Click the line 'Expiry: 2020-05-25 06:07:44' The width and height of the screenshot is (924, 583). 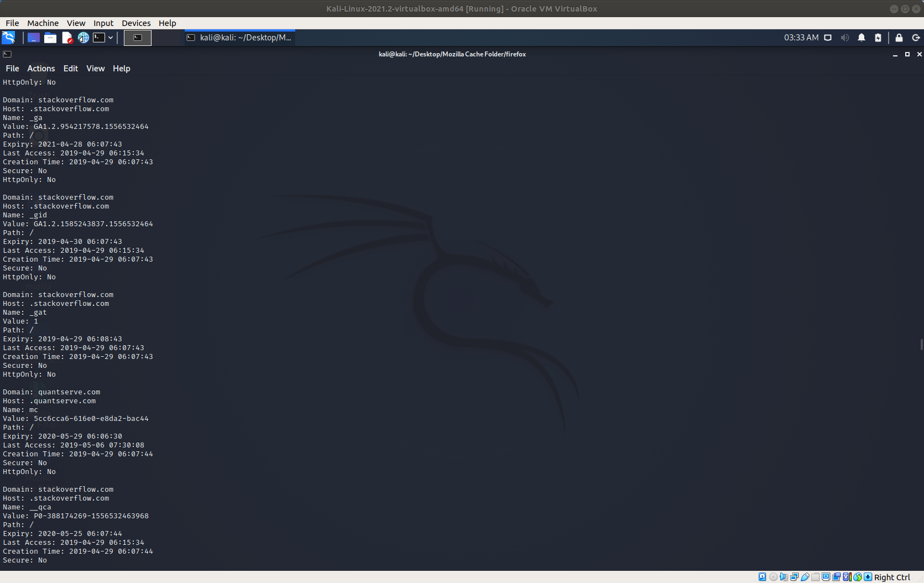(x=62, y=534)
